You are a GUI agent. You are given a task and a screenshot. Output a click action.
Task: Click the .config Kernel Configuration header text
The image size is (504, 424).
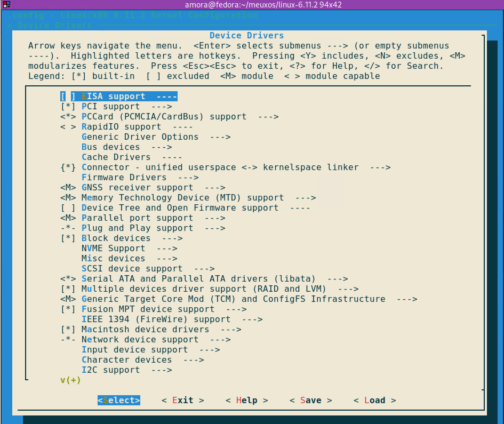pos(132,15)
